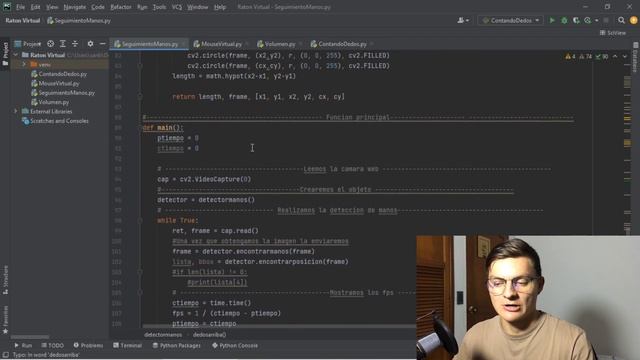This screenshot has height=360, width=640.
Task: Click the stop process square icon
Action: [606, 20]
